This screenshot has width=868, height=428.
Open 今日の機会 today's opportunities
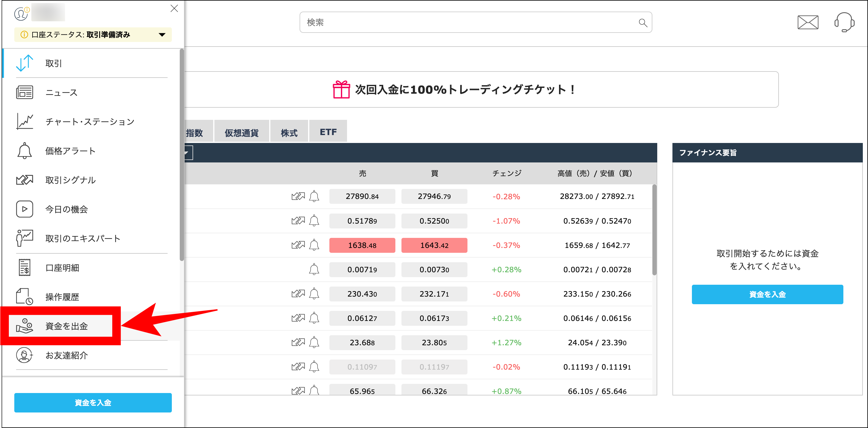click(x=67, y=209)
